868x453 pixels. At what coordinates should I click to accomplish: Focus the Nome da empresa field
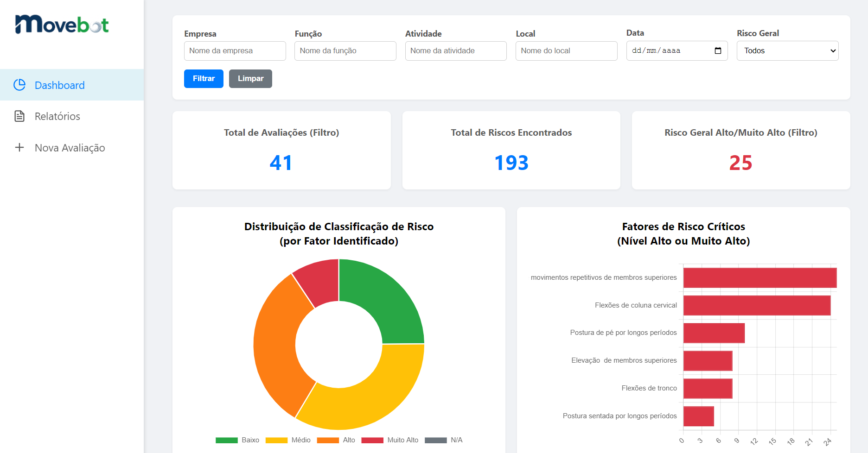235,51
